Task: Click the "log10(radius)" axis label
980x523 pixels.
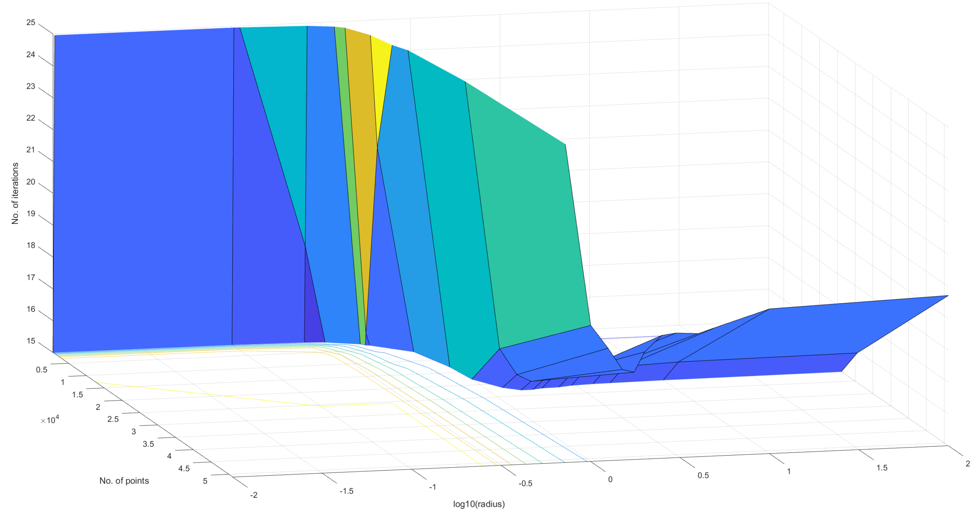Action: coord(479,504)
